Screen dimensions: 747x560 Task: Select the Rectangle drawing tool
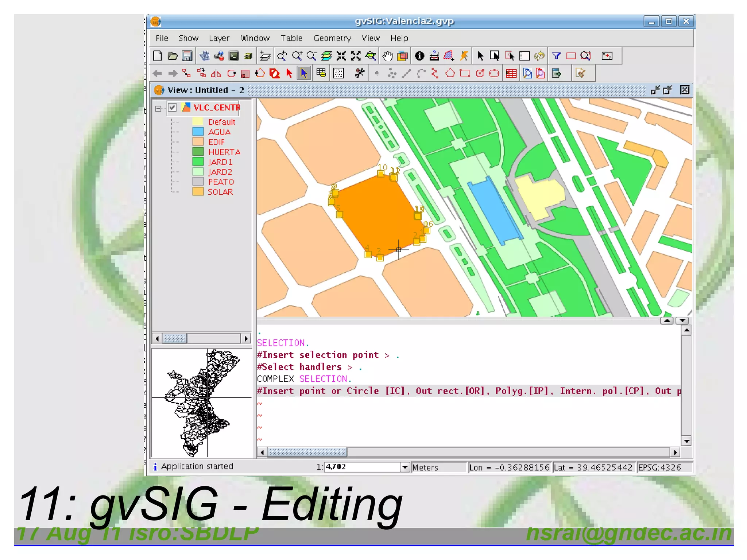(x=465, y=74)
